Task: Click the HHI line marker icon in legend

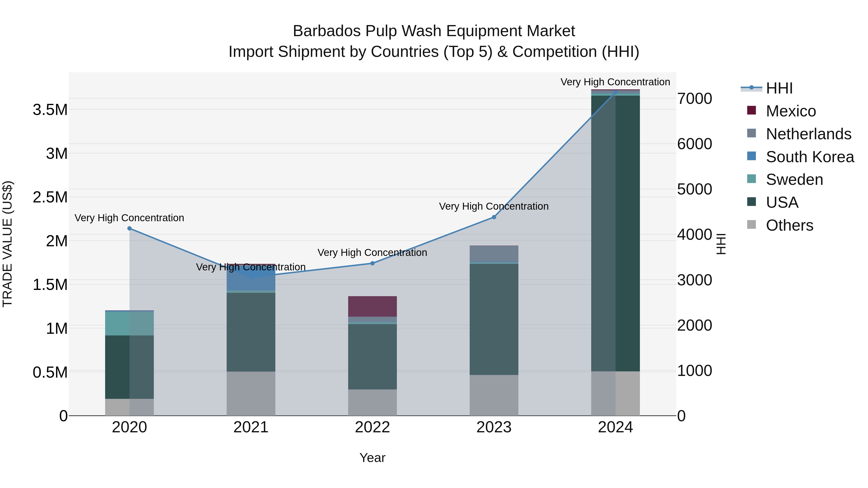Action: coord(751,87)
